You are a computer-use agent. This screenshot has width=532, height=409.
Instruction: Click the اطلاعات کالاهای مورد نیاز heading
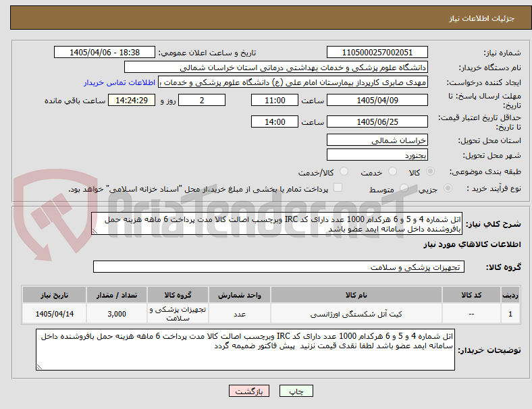(x=472, y=244)
